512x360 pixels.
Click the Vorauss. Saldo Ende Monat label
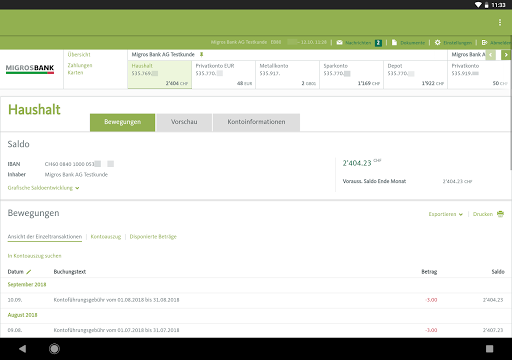tap(374, 181)
